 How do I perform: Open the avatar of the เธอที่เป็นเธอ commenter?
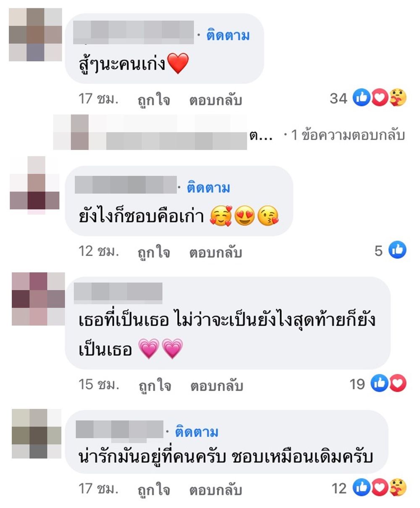tap(38, 299)
